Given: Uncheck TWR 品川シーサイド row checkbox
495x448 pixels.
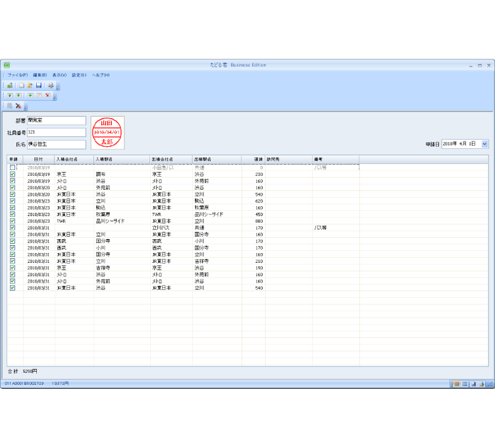Looking at the screenshot, I should [13, 221].
